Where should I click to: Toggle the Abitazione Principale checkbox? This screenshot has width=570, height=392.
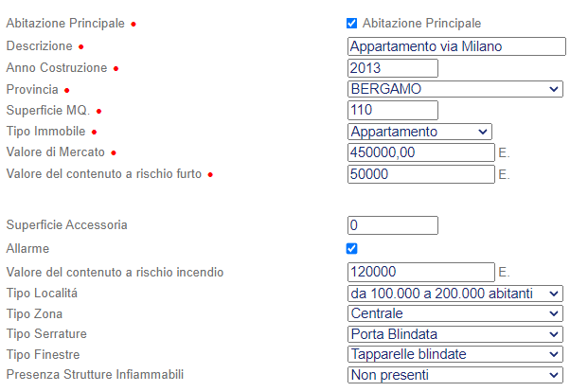pos(352,23)
